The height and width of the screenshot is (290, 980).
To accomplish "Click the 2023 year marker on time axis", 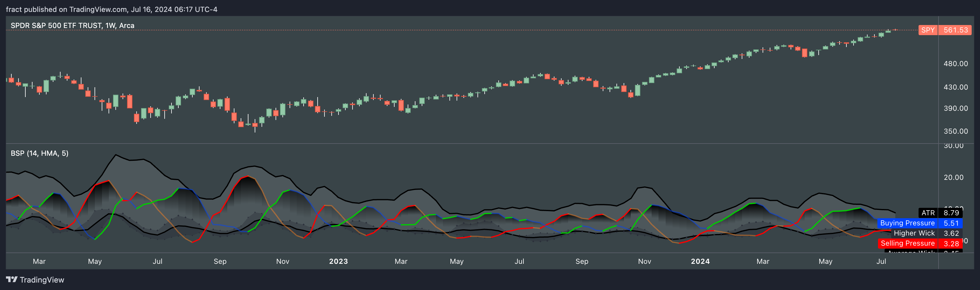I will (338, 261).
